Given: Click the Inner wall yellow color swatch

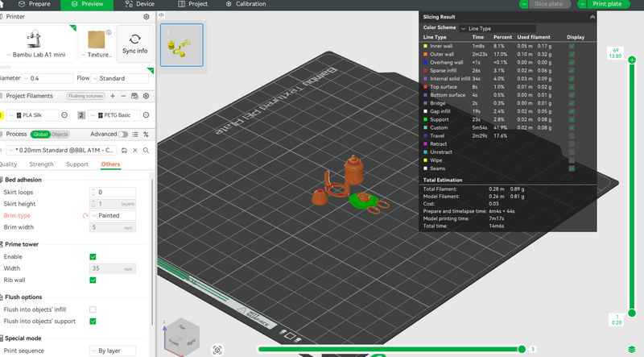Looking at the screenshot, I should (426, 46).
